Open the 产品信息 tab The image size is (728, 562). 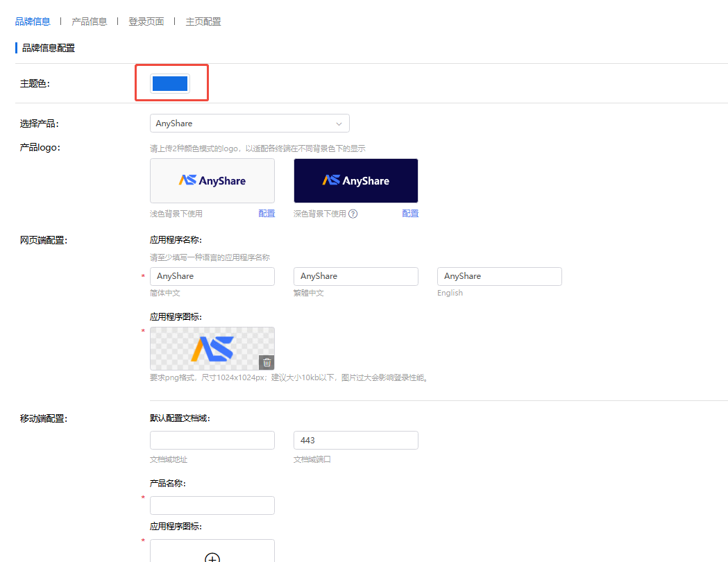tap(90, 22)
